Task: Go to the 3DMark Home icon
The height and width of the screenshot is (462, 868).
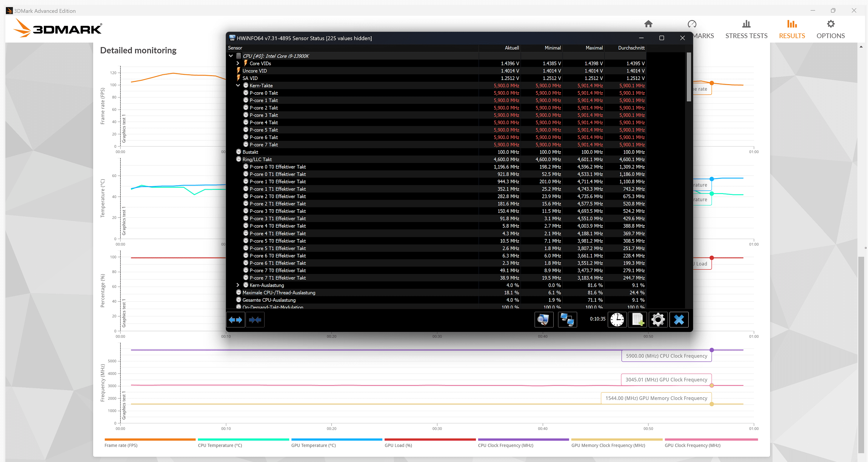Action: (648, 24)
